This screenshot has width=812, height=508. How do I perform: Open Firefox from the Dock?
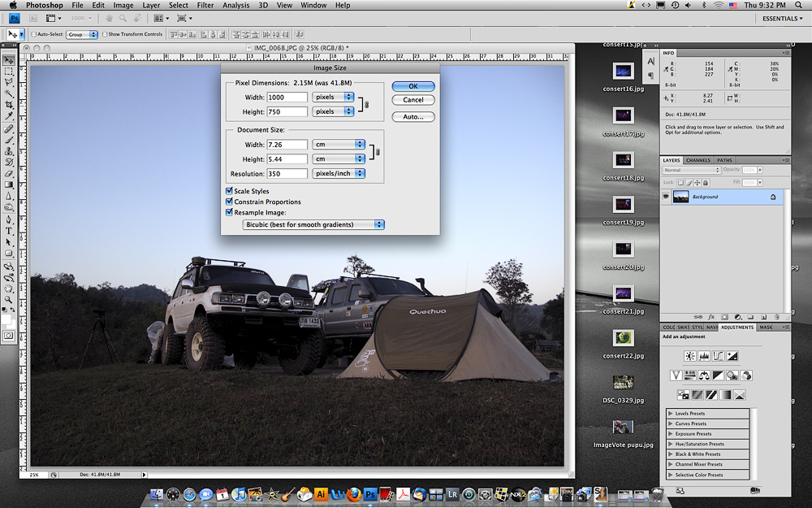(x=354, y=493)
